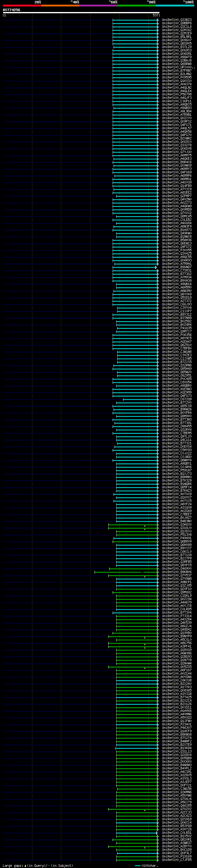Select hit label UniRef100_B8KNV6

[x=177, y=572]
